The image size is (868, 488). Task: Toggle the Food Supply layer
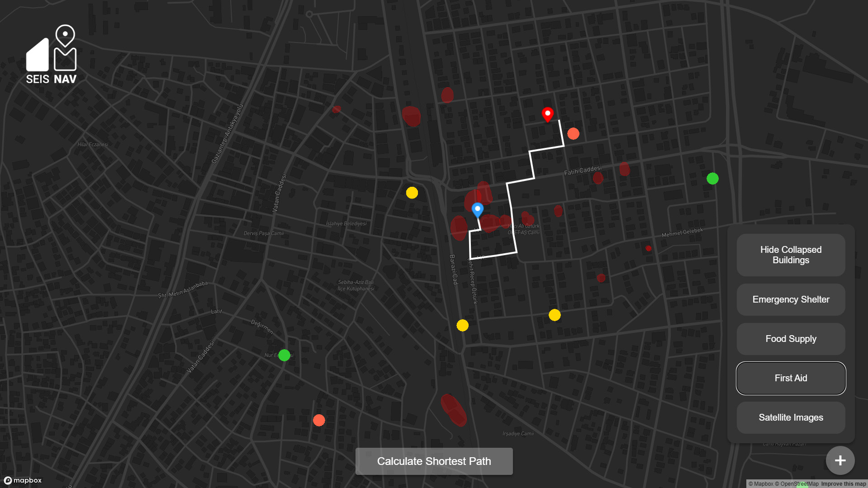point(791,339)
